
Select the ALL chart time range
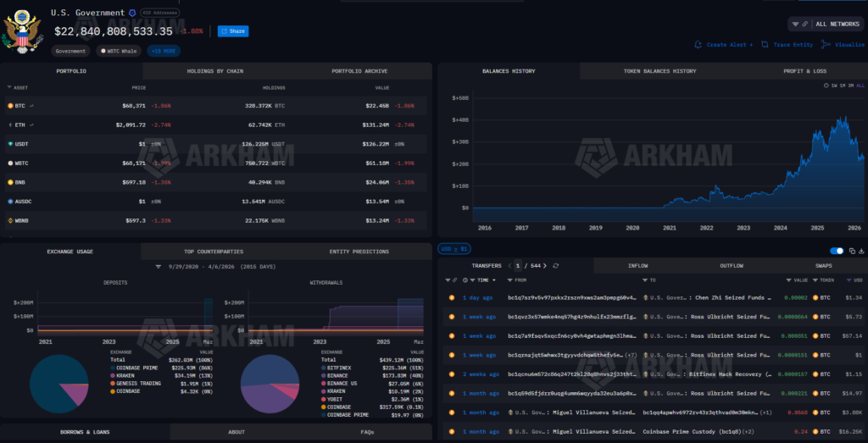click(860, 86)
